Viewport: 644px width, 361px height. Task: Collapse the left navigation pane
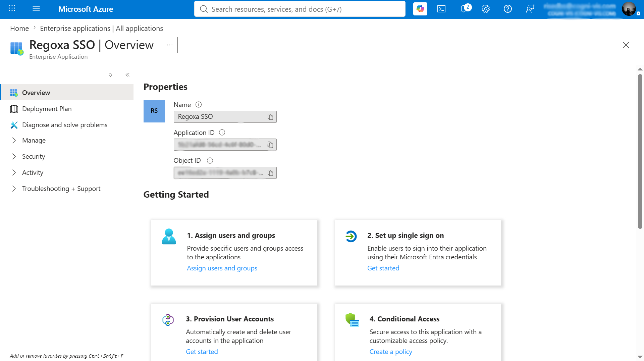(x=127, y=75)
